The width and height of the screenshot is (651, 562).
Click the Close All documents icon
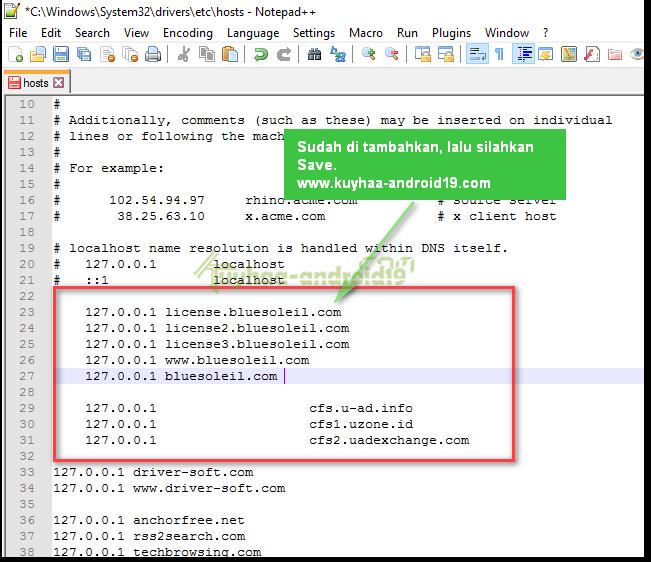point(130,54)
